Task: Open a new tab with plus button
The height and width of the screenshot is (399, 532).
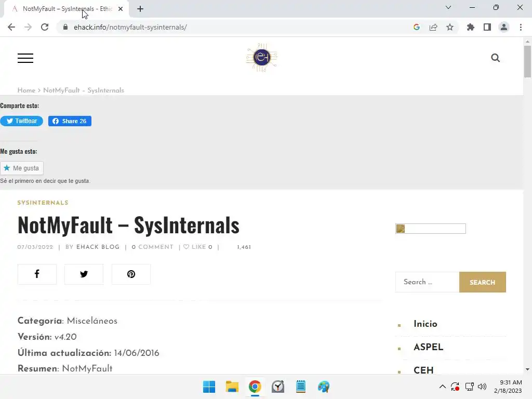Action: 140,9
